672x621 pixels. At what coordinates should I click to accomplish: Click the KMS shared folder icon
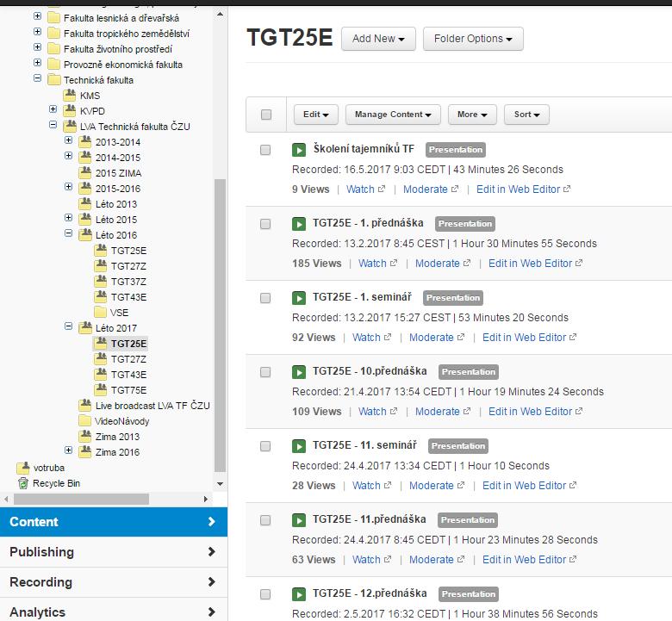click(70, 95)
